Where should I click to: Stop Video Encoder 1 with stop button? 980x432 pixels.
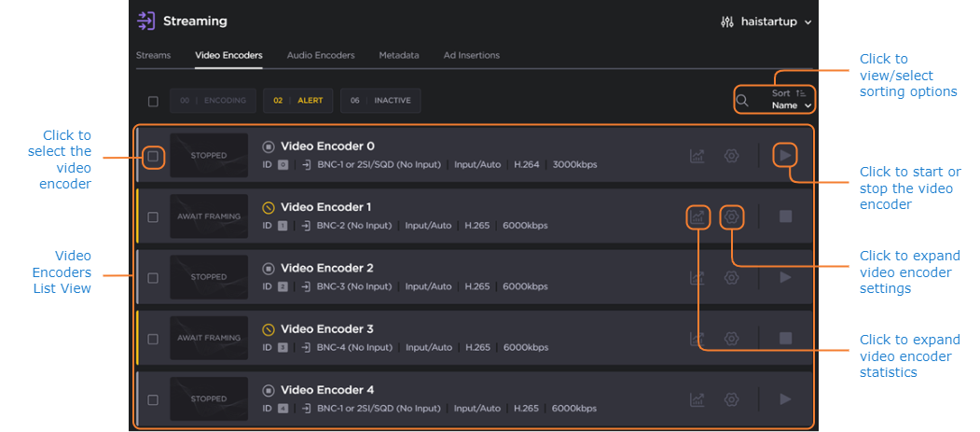point(785,216)
